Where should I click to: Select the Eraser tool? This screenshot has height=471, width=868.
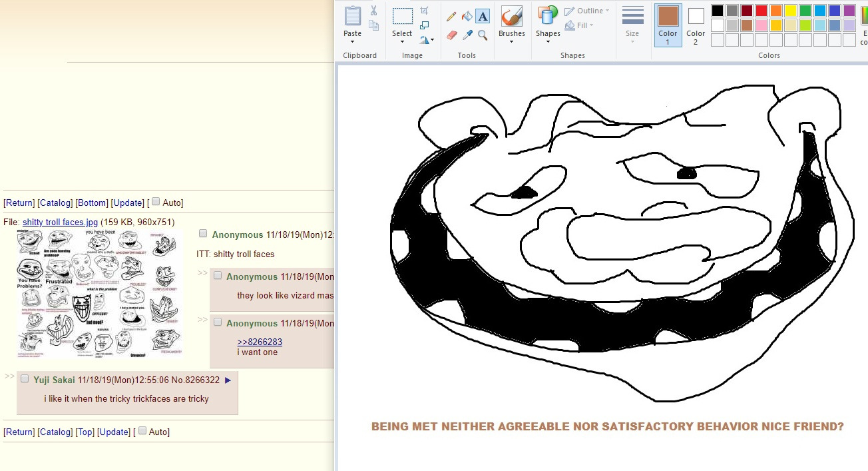tap(451, 35)
